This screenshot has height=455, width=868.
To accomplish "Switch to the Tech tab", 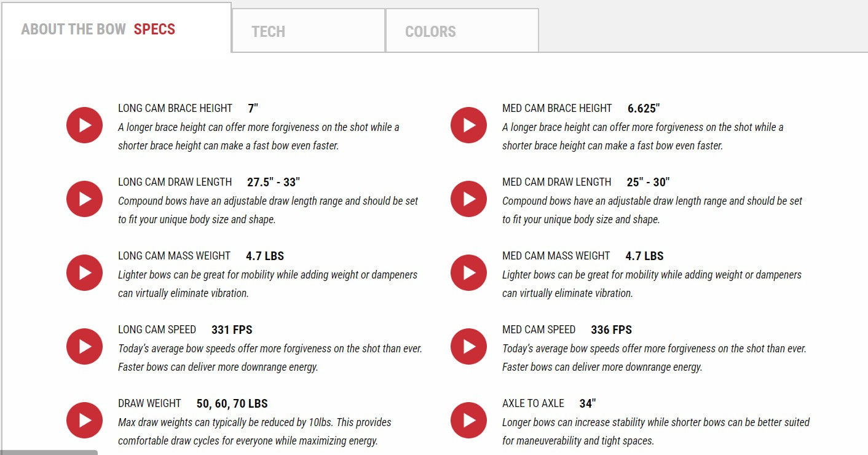I will pyautogui.click(x=308, y=31).
